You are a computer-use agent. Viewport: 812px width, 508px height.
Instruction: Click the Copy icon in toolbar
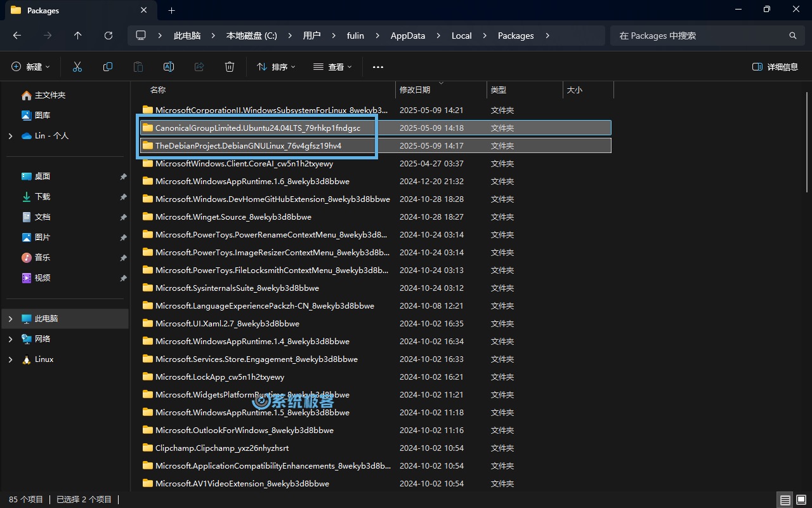pos(108,67)
